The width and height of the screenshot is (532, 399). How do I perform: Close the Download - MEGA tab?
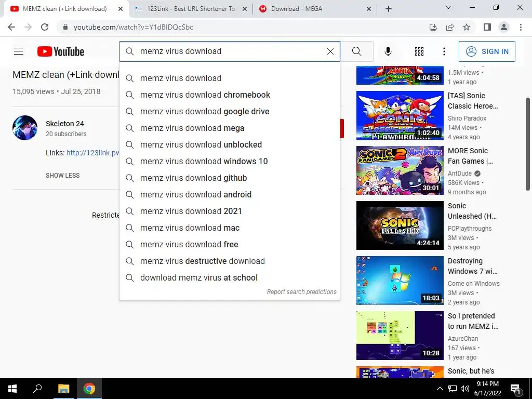(369, 9)
